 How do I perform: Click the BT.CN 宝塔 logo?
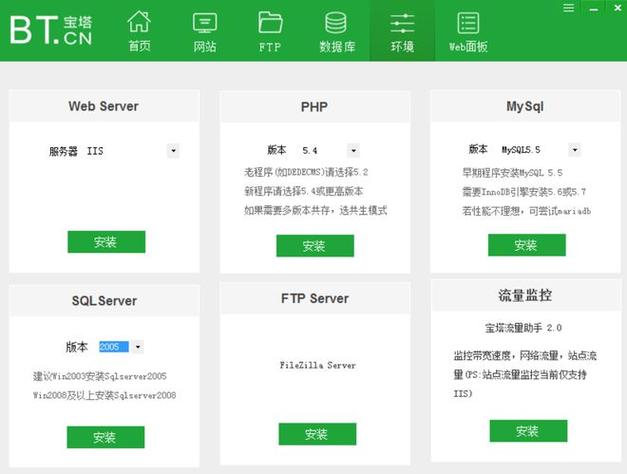[51, 30]
